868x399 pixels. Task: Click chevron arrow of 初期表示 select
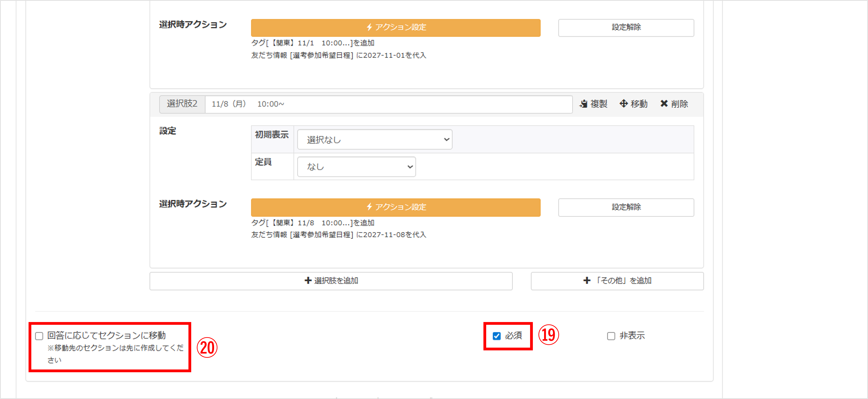446,139
